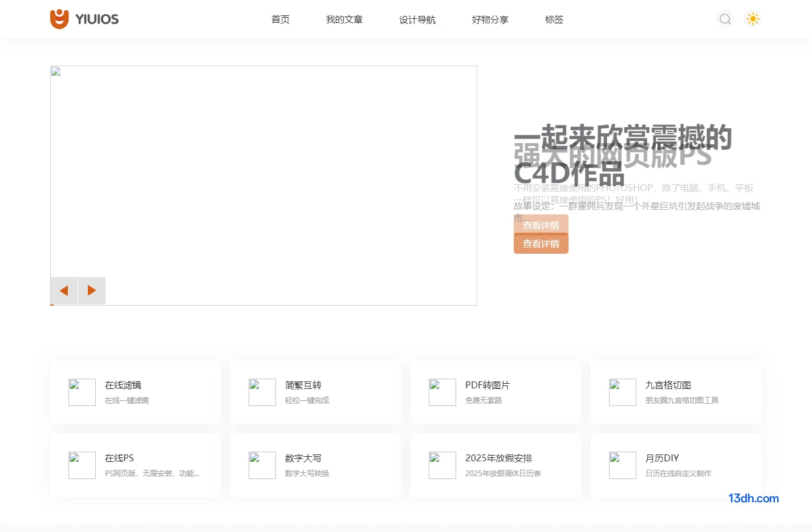Go to 首页 in navigation
Image resolution: width=812 pixels, height=532 pixels.
[x=281, y=19]
